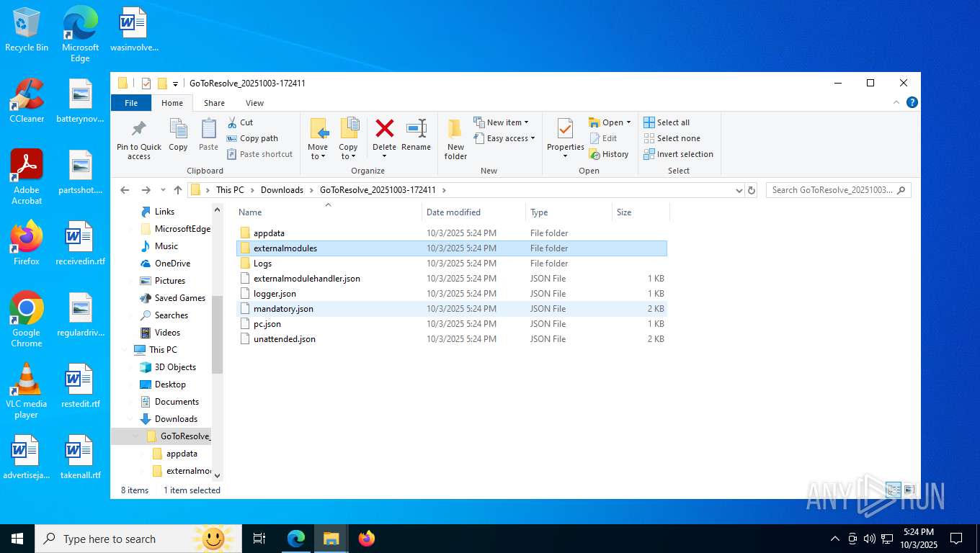
Task: Switch to the Home ribbon tab
Action: tap(172, 103)
